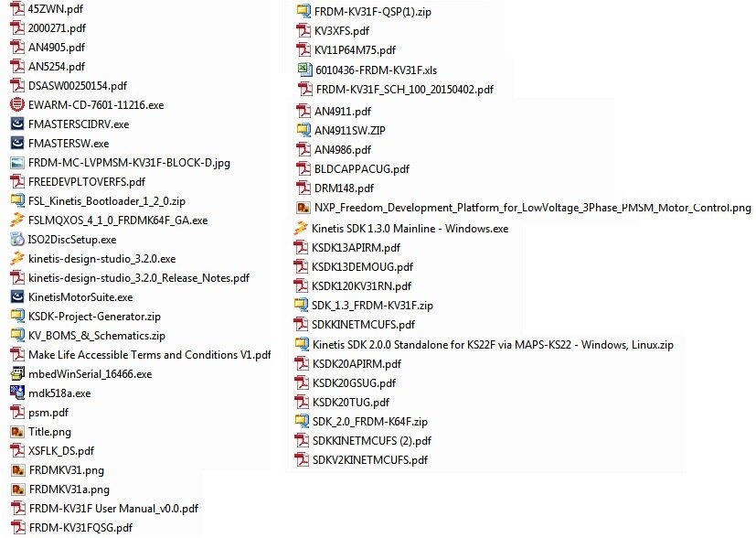Select file name KSDK20APIRM.pdf

point(357,364)
